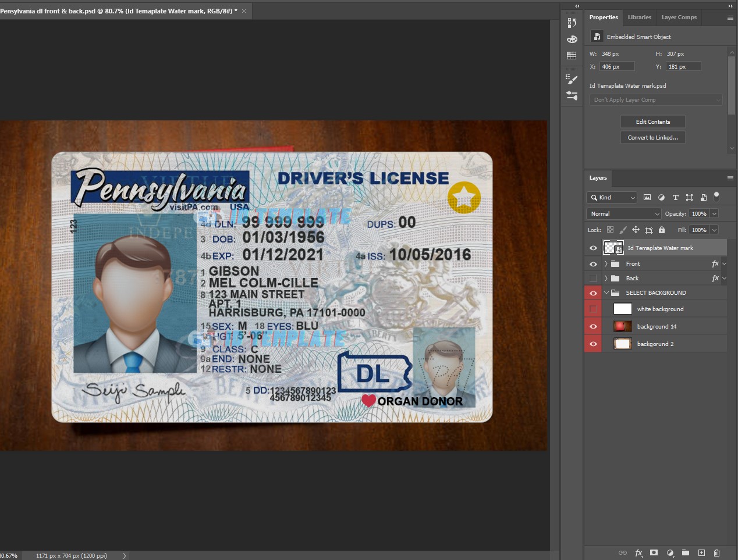The height and width of the screenshot is (560, 738).
Task: Lock transparent pixels
Action: 610,230
